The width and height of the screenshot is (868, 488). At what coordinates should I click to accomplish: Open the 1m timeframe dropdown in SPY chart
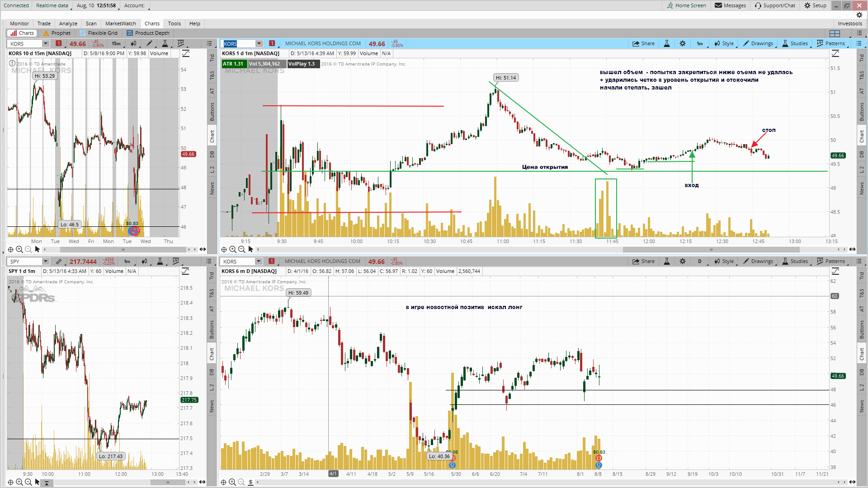tap(128, 262)
